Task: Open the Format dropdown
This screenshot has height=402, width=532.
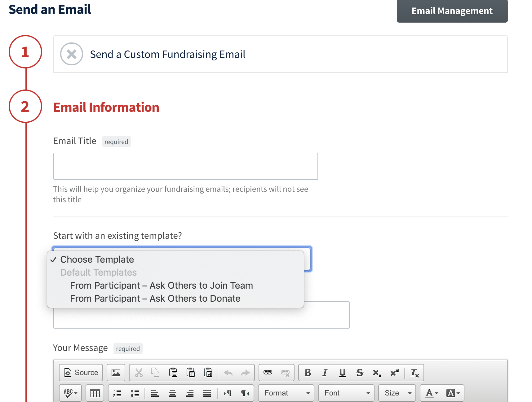Action: tap(286, 393)
